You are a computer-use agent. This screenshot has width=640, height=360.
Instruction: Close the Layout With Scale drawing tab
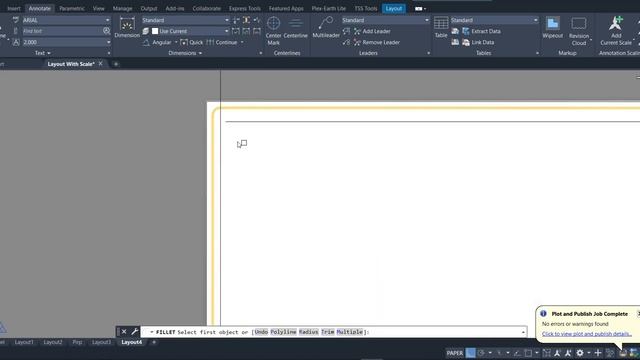point(100,64)
